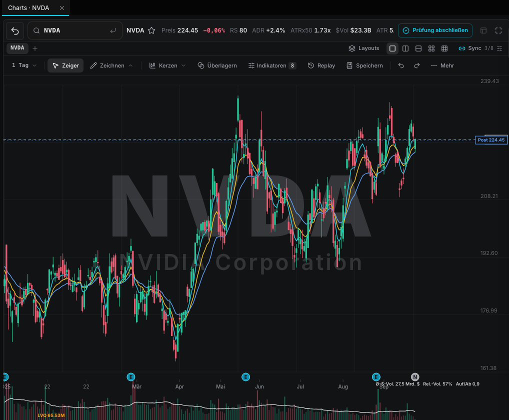Focus the NVDA symbol search field

[x=75, y=30]
